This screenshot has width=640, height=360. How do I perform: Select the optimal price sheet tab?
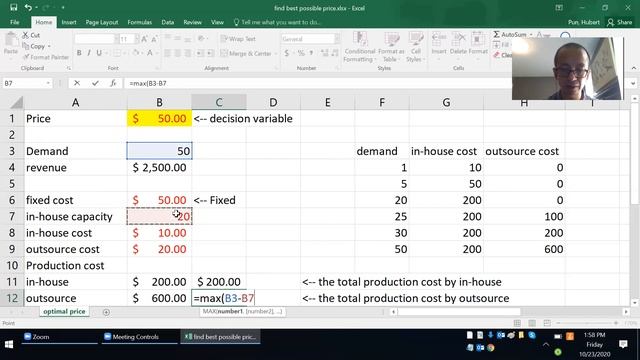(x=64, y=311)
